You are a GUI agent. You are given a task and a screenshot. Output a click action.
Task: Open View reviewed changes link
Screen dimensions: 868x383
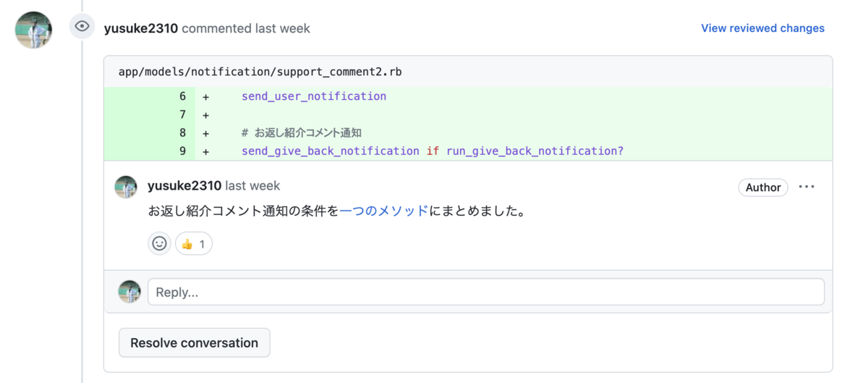click(762, 28)
